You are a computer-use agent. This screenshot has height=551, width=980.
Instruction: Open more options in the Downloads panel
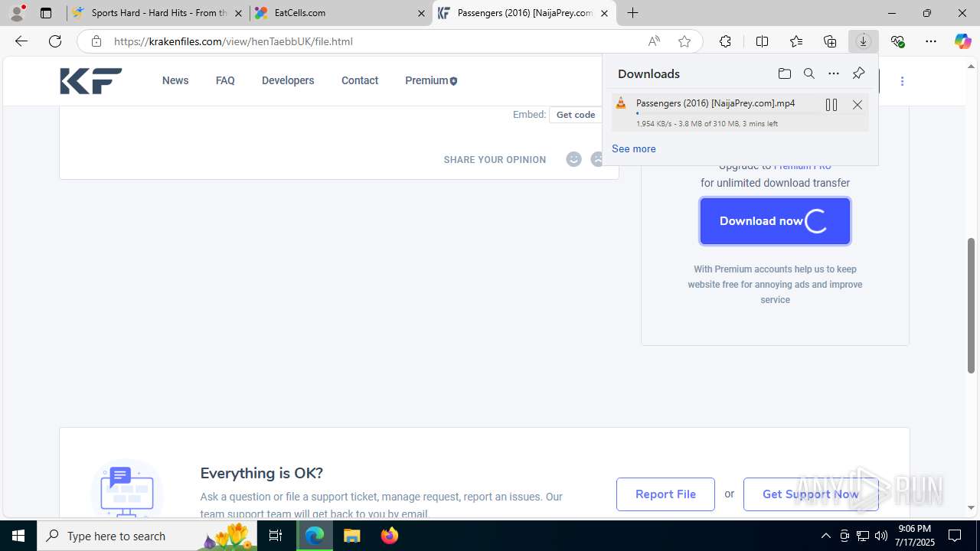point(834,73)
